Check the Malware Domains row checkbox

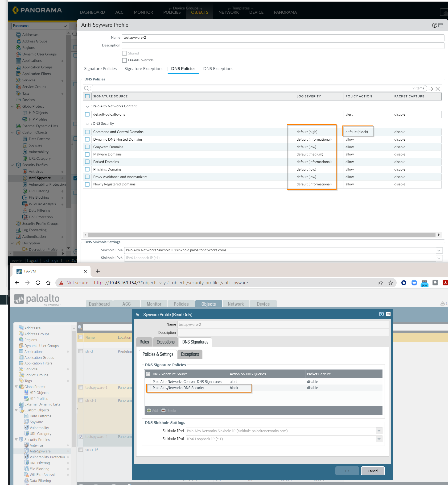[87, 154]
